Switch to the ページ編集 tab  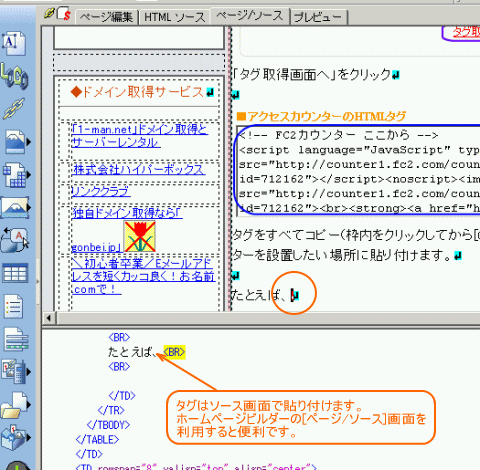pyautogui.click(x=107, y=17)
